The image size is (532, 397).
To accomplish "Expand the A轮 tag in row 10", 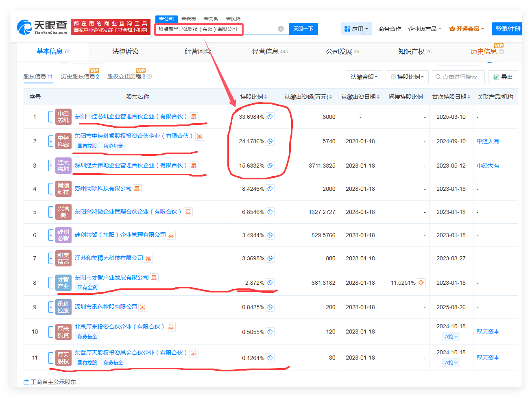I will (451, 337).
